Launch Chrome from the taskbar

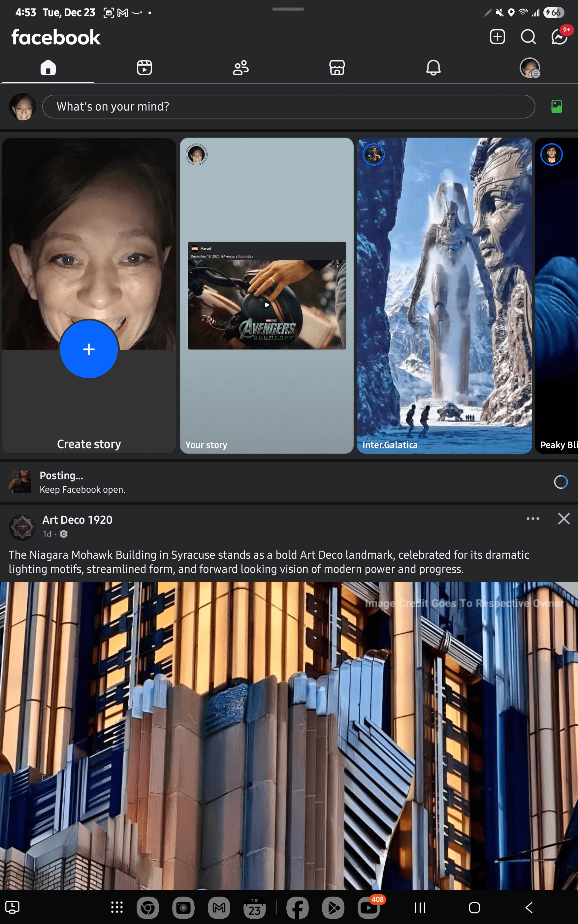pyautogui.click(x=147, y=907)
